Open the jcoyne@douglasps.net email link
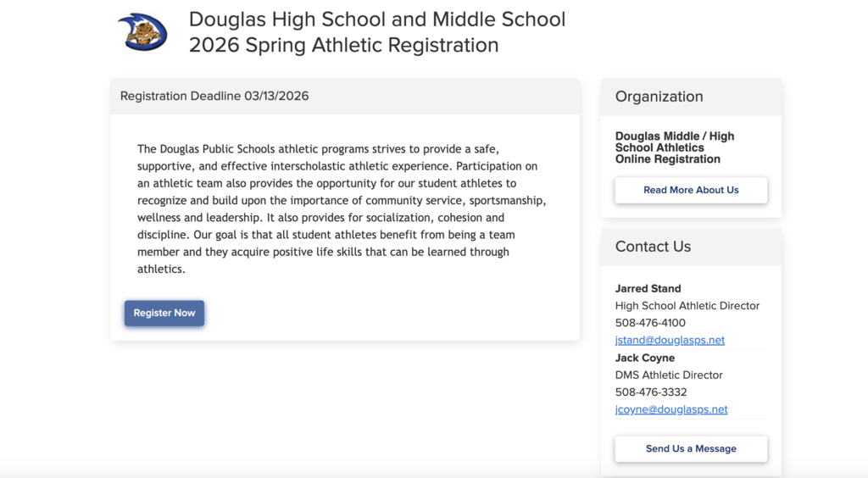 tap(671, 409)
